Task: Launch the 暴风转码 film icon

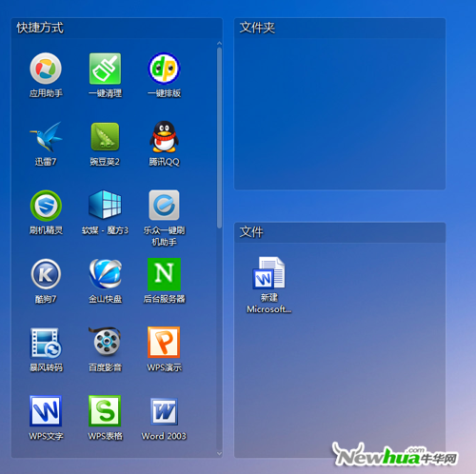Action: [46, 343]
